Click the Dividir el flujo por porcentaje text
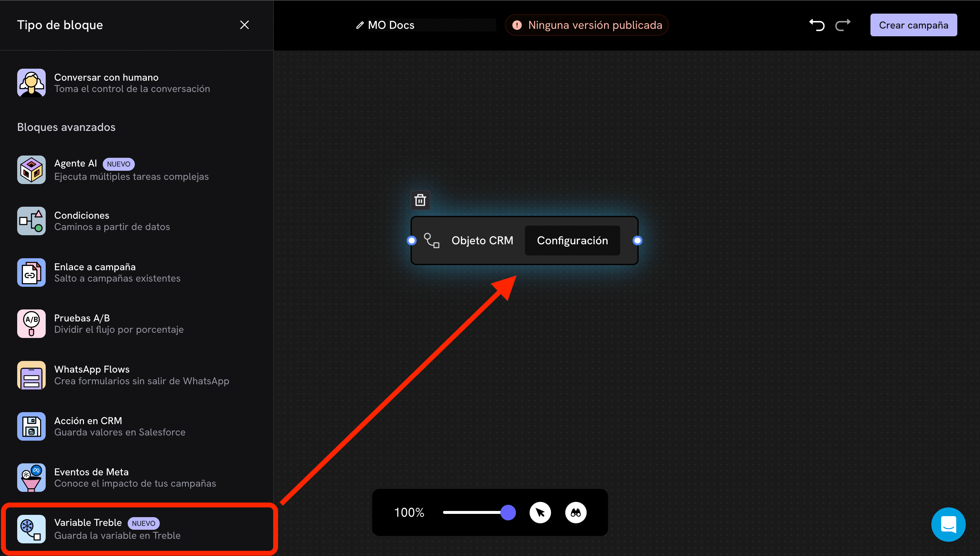The height and width of the screenshot is (556, 980). [x=119, y=330]
